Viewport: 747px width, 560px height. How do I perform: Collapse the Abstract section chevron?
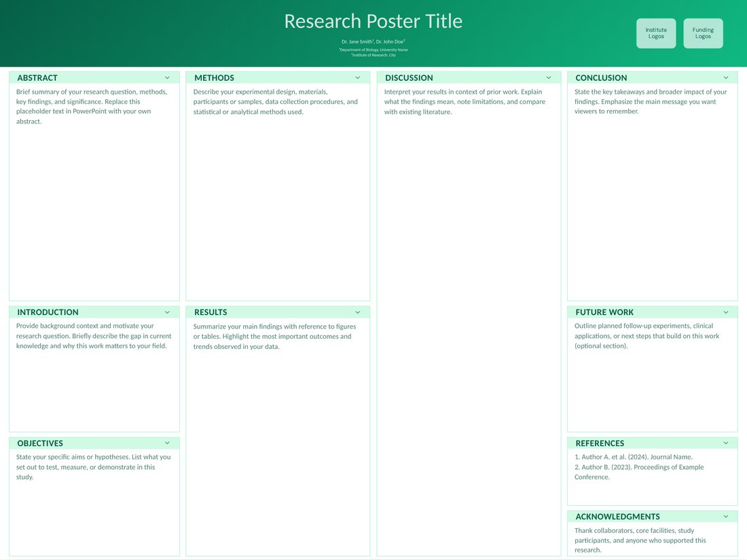[x=167, y=77]
